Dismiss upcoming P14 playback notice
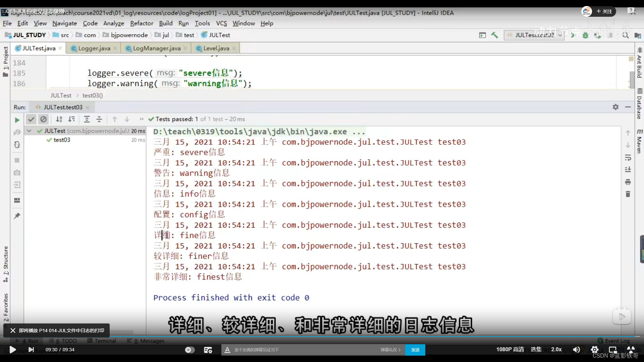Viewport: 644px width, 362px height. (x=13, y=330)
